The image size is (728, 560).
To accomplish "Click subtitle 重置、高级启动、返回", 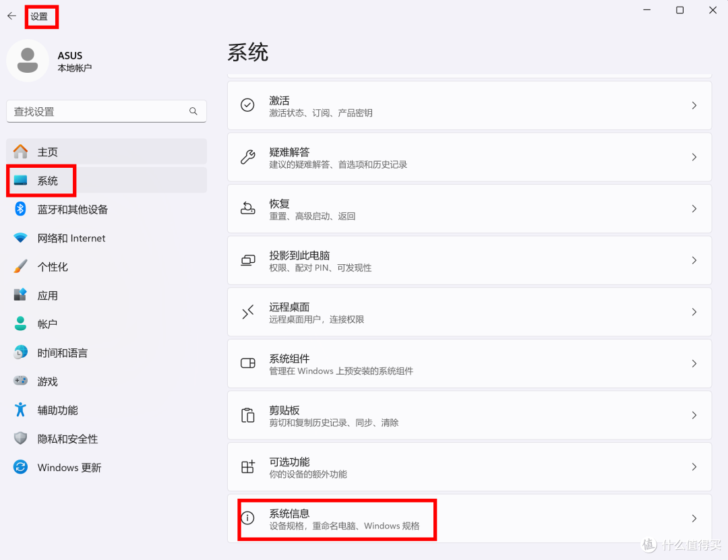I will pos(313,216).
